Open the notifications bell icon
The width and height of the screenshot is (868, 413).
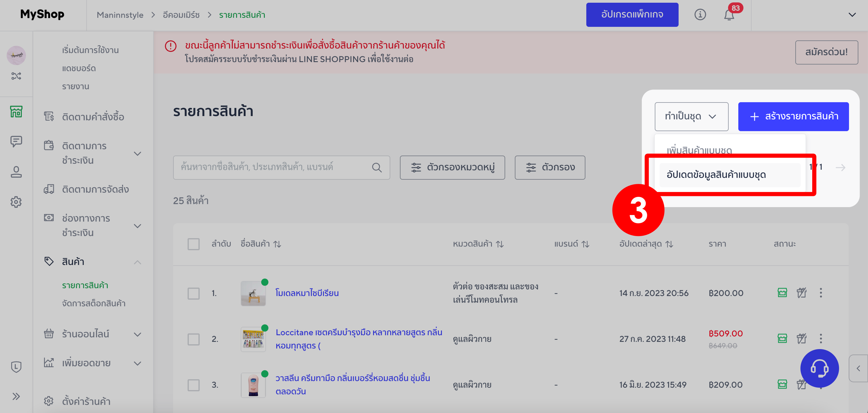(x=729, y=15)
